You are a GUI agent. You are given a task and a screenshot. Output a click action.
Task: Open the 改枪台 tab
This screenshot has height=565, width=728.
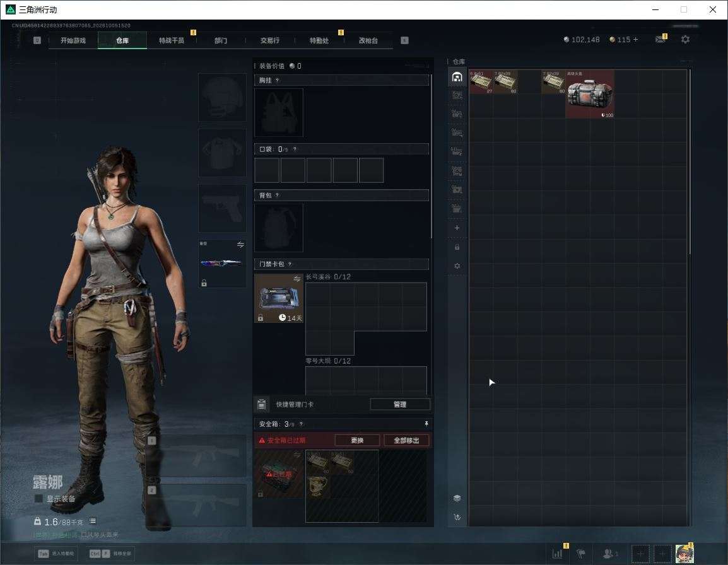(x=368, y=40)
